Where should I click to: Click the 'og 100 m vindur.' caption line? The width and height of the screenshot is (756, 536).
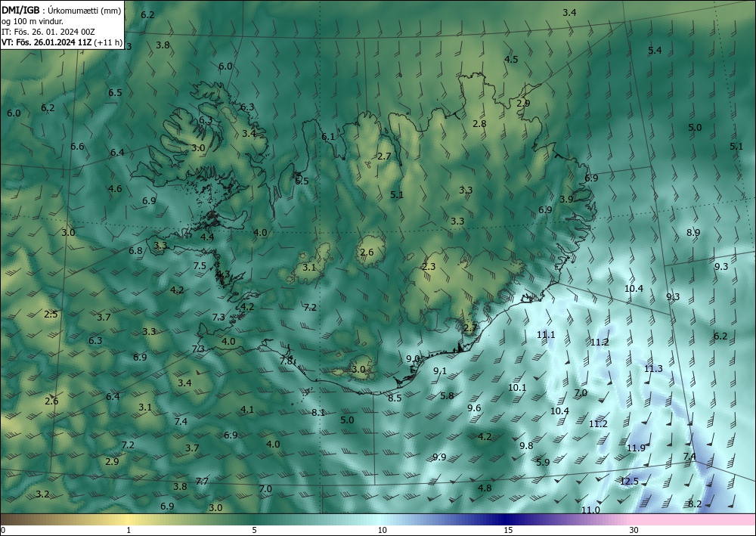(33, 21)
